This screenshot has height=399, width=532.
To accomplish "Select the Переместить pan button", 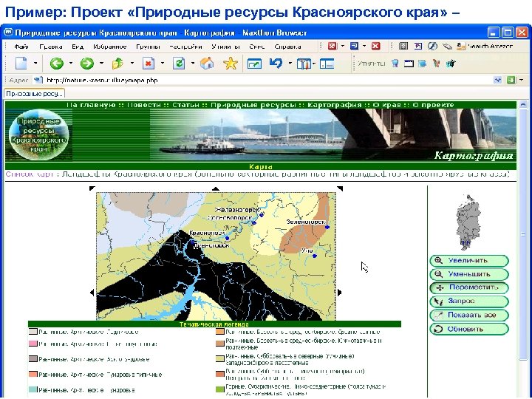I will 469,287.
